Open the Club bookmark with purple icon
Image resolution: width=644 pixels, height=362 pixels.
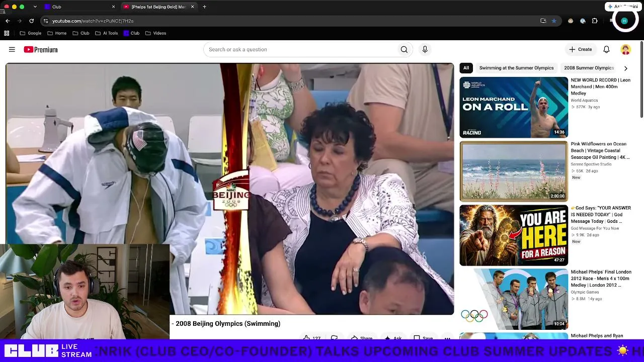(x=131, y=33)
